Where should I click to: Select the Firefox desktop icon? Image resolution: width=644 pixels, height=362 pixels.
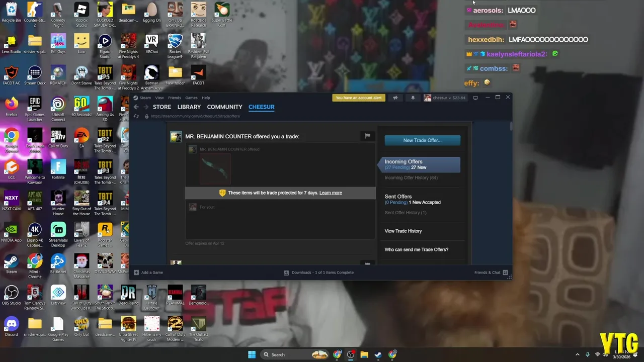11,107
